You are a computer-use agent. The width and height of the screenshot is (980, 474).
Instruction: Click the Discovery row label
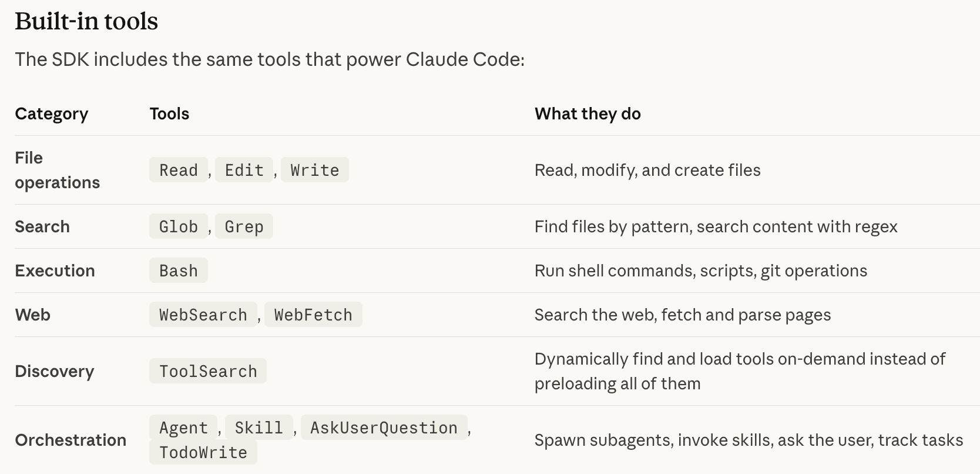(55, 371)
